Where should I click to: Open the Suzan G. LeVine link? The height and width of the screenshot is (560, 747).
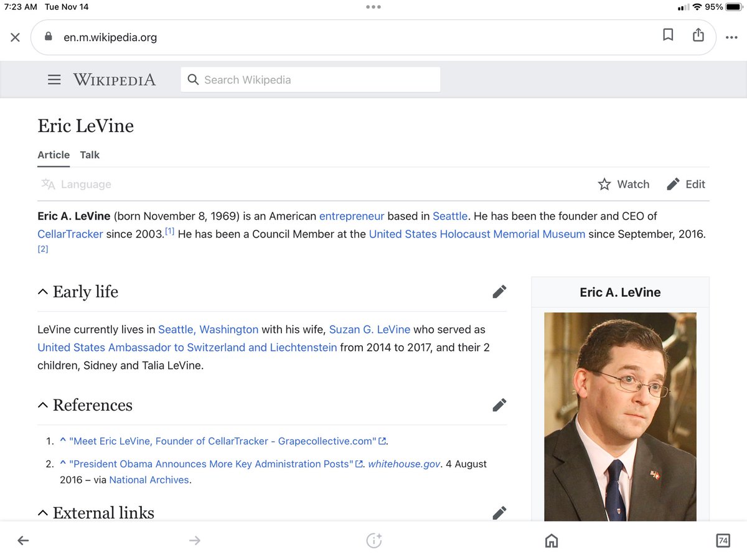pos(370,329)
